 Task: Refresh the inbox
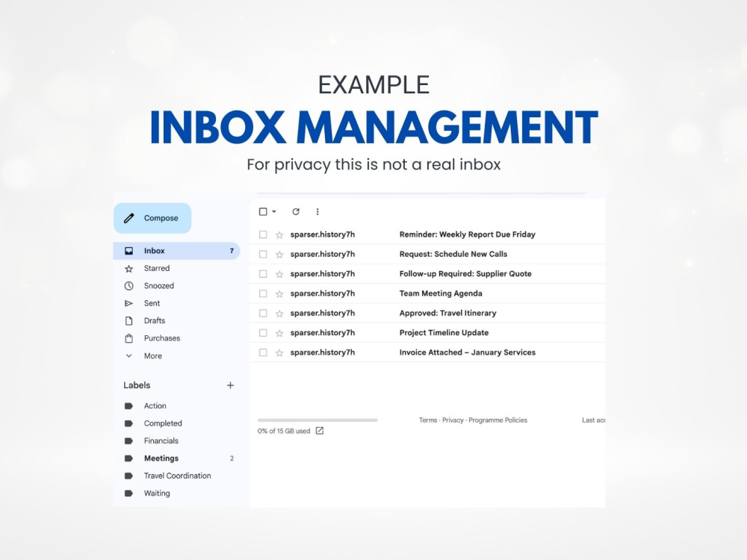(x=296, y=211)
